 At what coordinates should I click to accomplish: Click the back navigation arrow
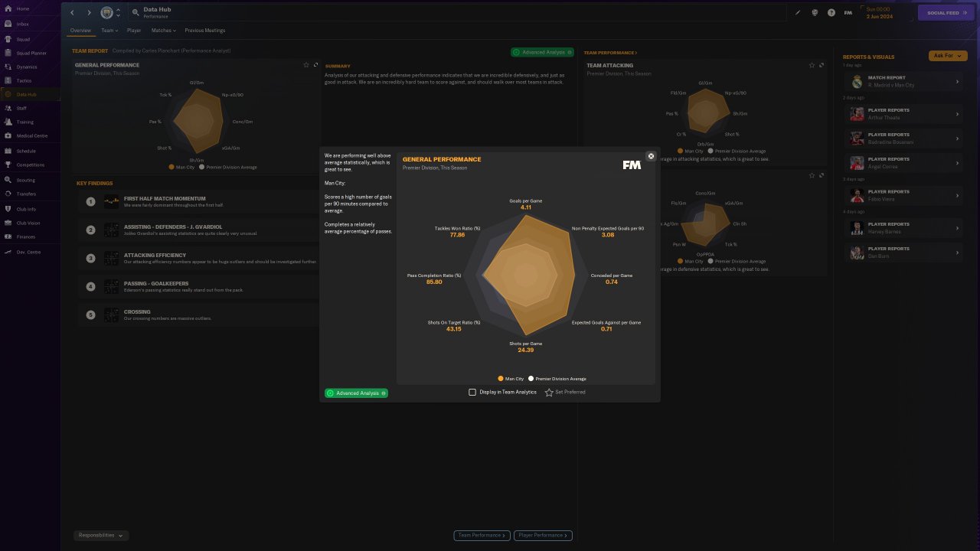(73, 12)
